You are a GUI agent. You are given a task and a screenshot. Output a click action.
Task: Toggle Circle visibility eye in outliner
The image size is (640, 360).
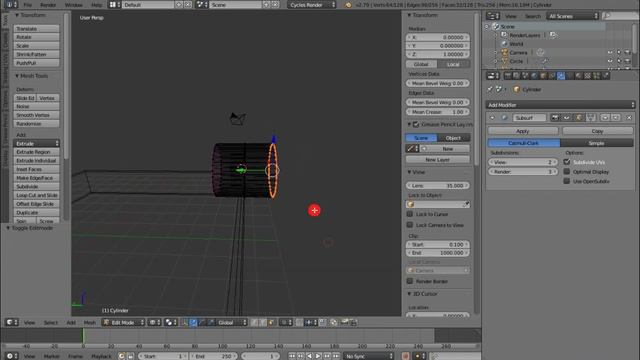pos(610,61)
